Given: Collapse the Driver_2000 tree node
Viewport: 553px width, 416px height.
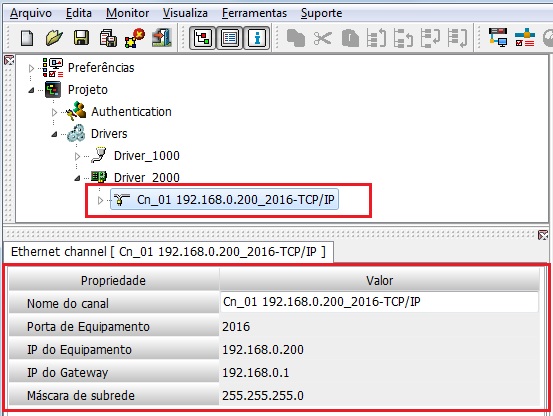Looking at the screenshot, I should pos(77,178).
